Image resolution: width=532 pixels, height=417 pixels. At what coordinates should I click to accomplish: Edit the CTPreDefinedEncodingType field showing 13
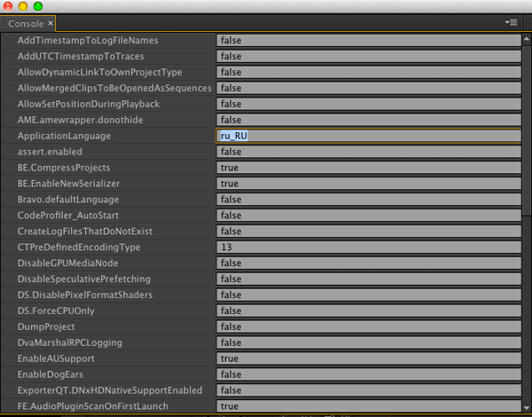369,248
